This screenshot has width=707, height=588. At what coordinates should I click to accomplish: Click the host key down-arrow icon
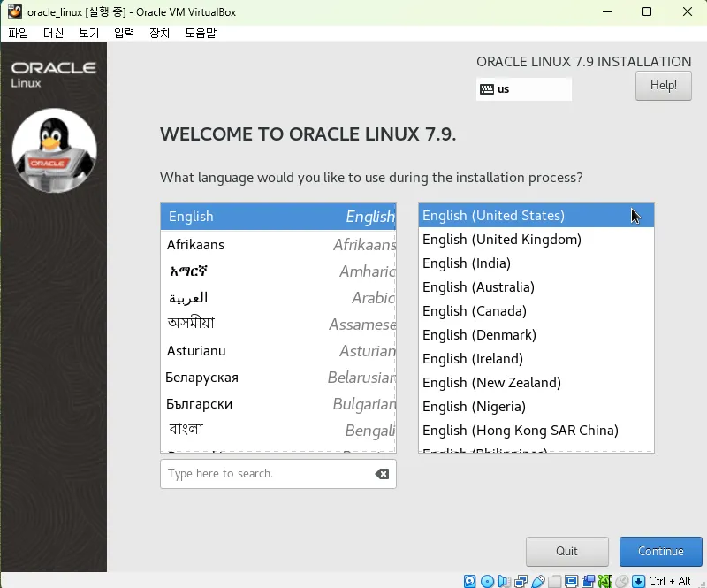click(x=638, y=581)
